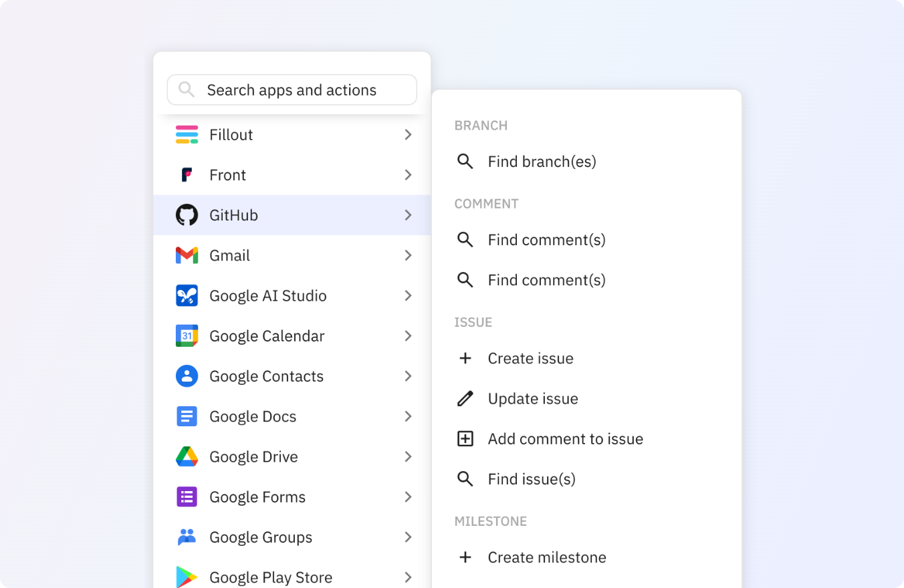Click the "Fillout" app name

231,134
